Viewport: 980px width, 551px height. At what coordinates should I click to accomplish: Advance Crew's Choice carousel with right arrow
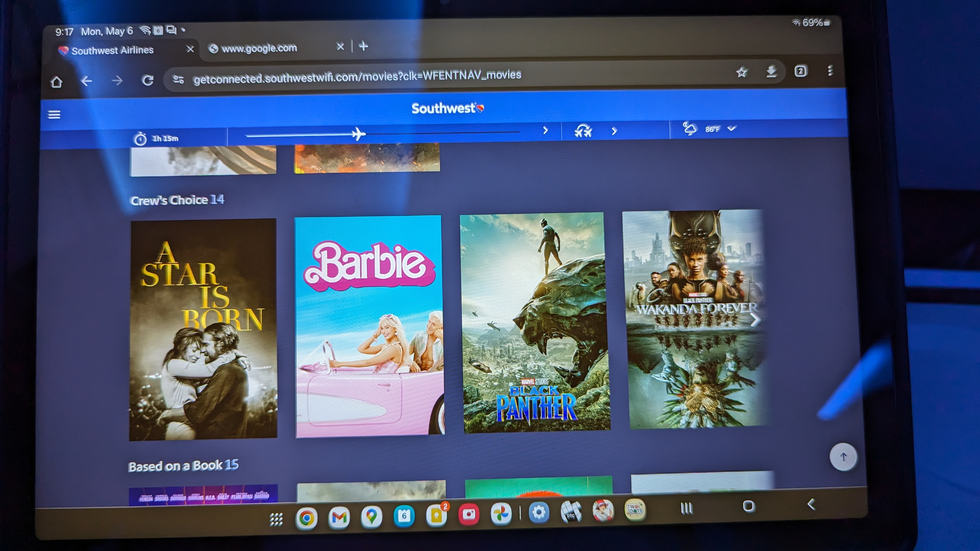click(755, 320)
